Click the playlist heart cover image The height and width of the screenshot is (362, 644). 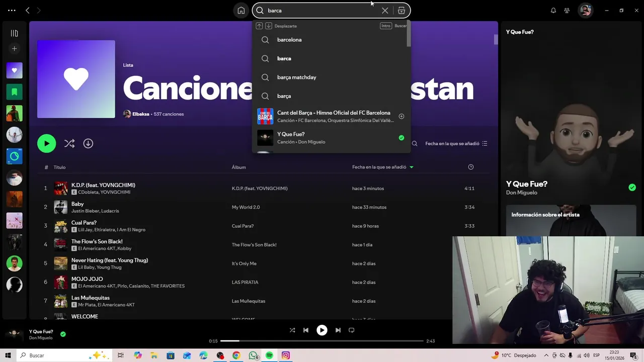coord(76,79)
